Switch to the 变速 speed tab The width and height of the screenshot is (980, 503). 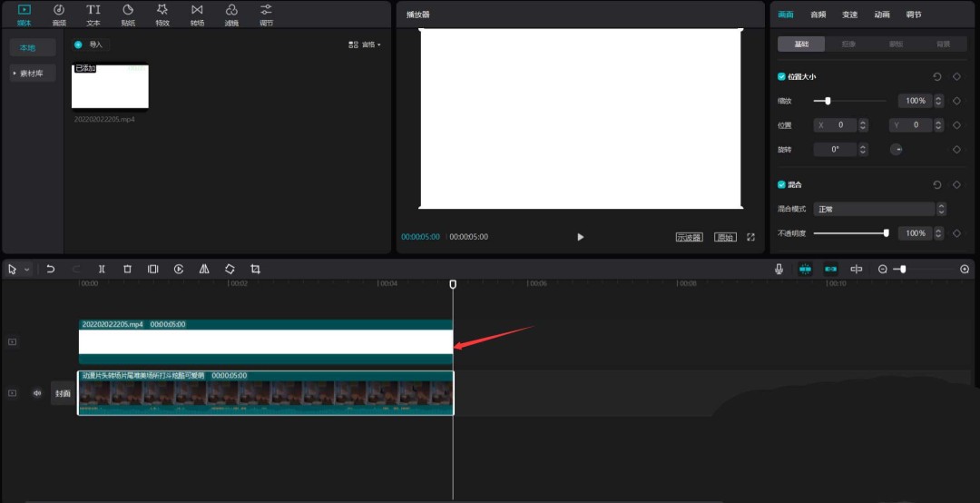coord(849,15)
